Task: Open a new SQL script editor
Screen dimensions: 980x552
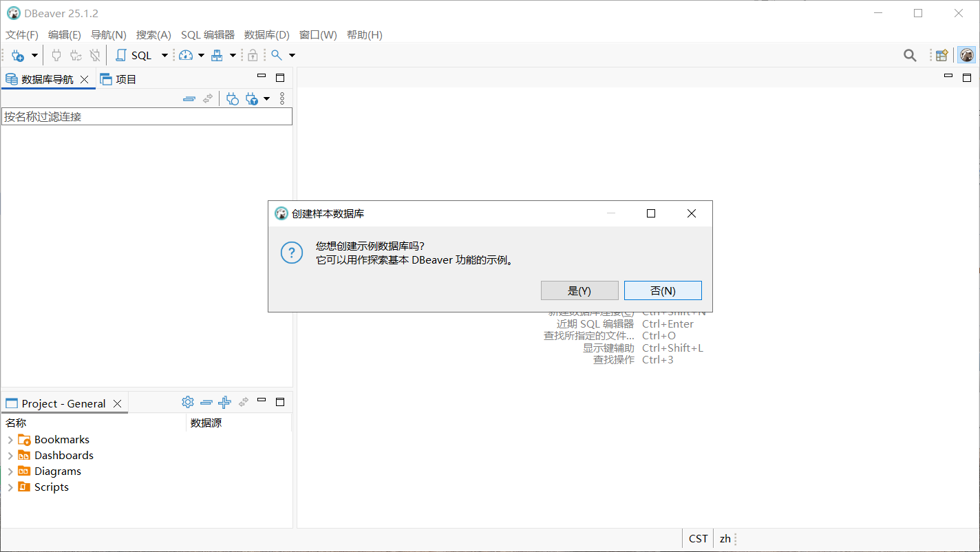Action: [134, 56]
